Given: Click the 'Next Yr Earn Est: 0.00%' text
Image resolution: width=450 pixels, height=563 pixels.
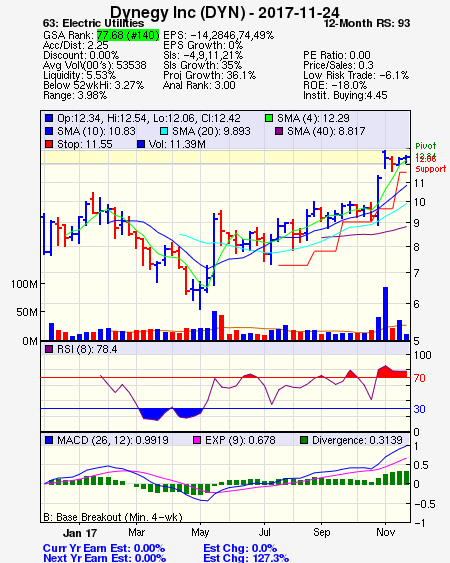Looking at the screenshot, I should [x=105, y=558].
